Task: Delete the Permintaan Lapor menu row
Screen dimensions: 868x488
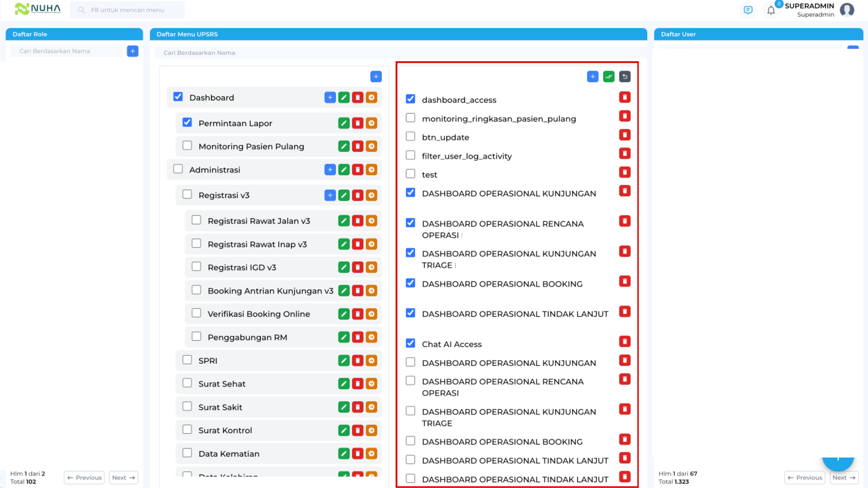Action: coord(358,123)
